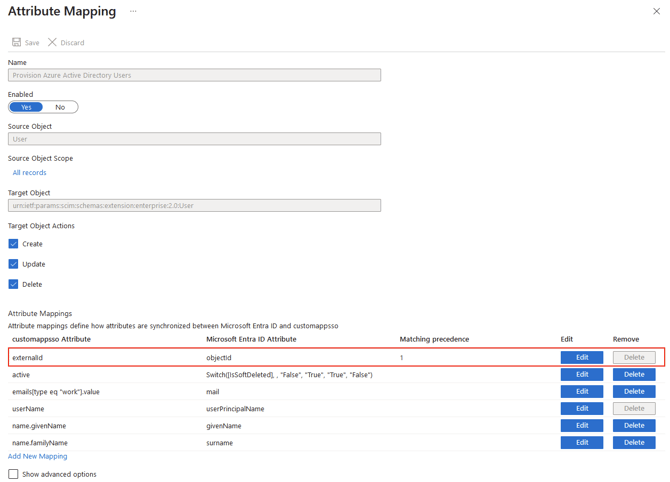Delete the active attribute mapping

click(634, 375)
